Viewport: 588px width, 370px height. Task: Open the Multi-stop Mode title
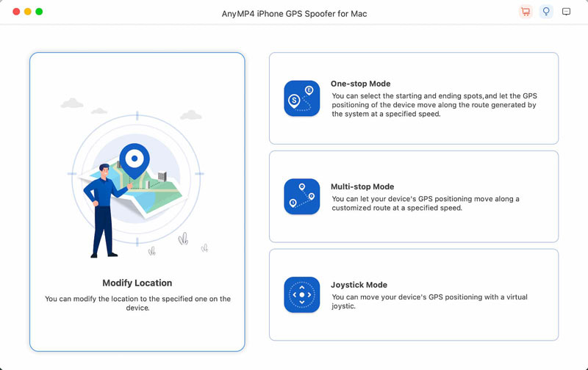362,186
